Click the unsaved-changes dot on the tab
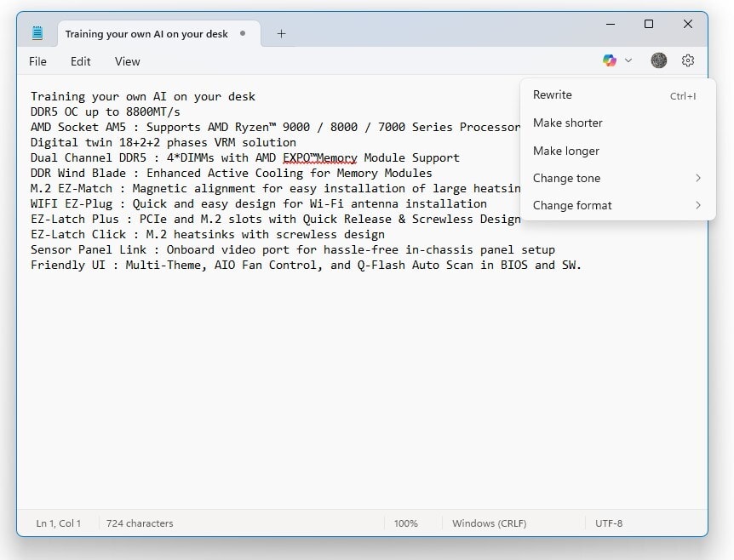This screenshot has width=734, height=560. click(244, 34)
